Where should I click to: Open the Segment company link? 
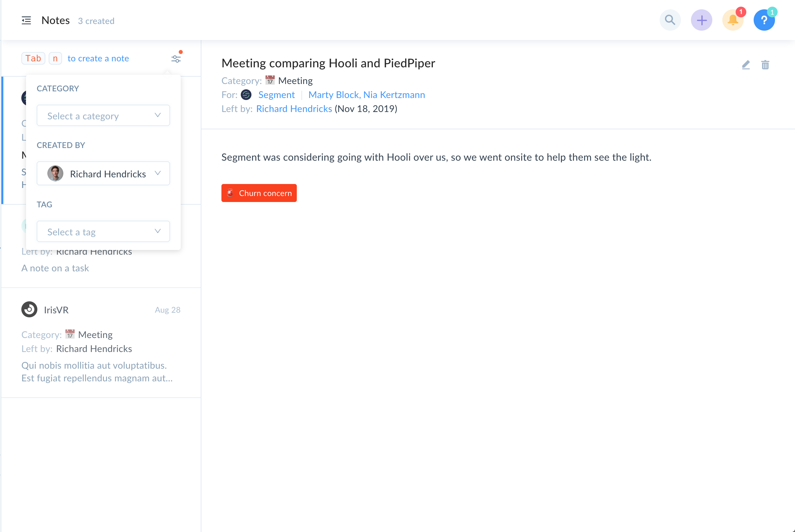pos(276,95)
